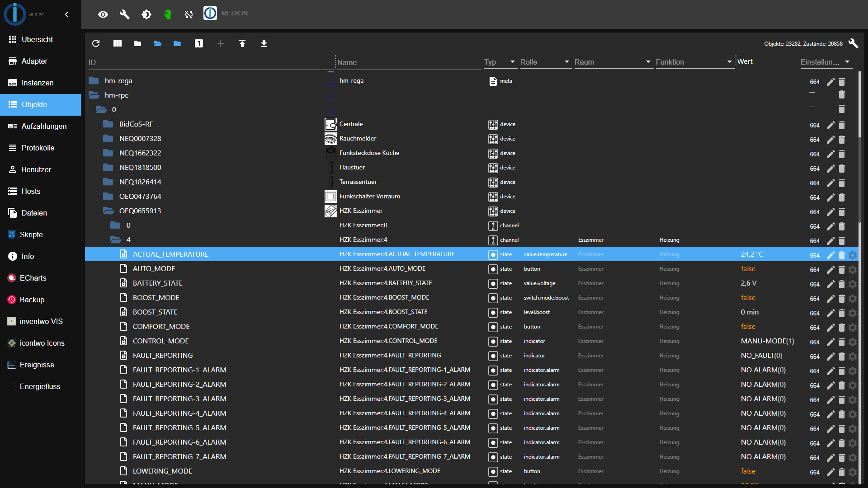
Task: Open custom settings gear for BOOST_MODE
Action: click(853, 299)
